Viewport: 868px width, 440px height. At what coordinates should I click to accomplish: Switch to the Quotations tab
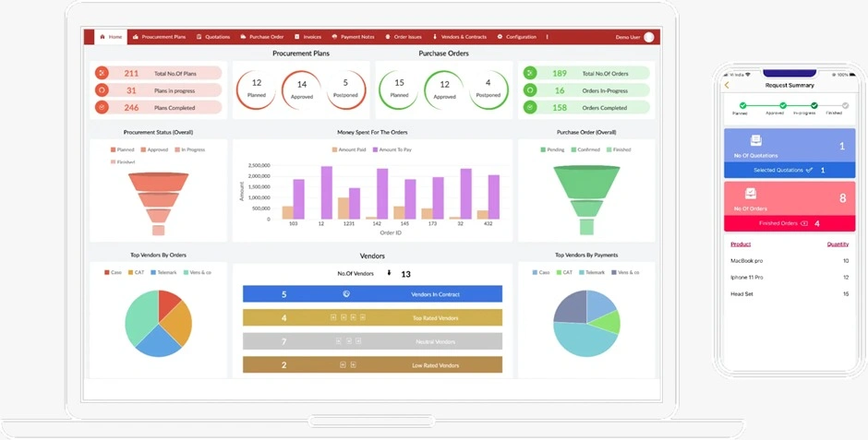tap(213, 37)
